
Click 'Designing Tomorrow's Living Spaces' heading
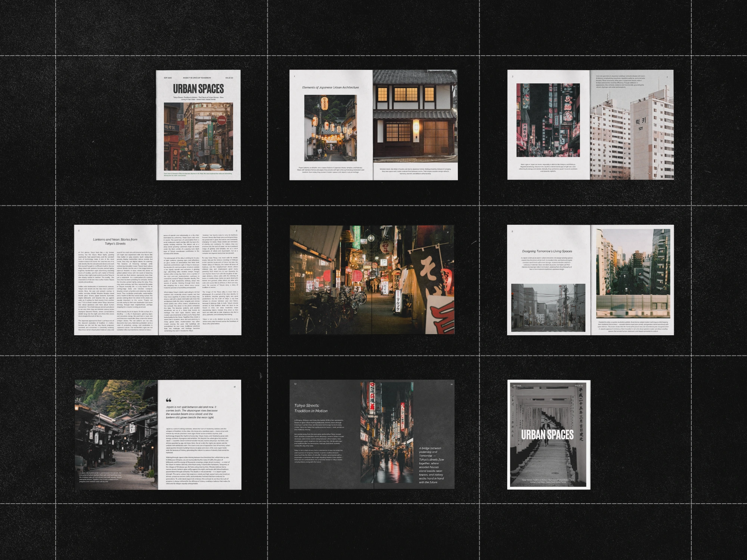point(547,251)
